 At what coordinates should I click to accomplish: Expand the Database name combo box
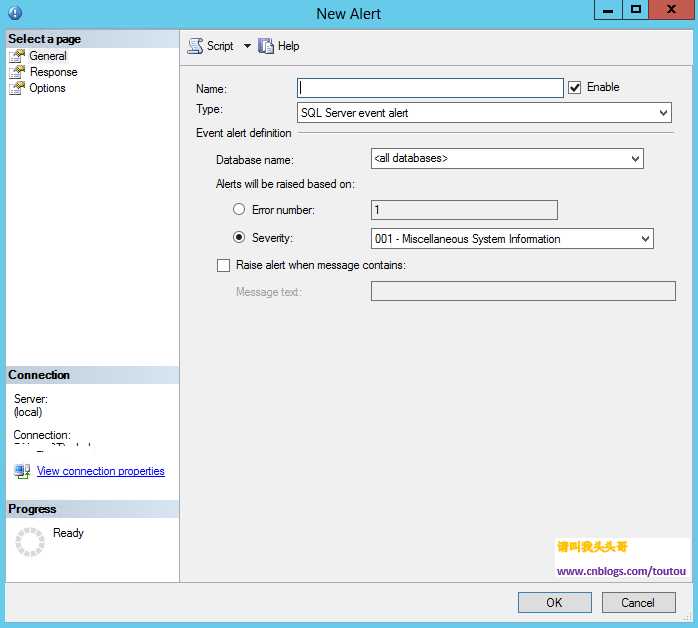(507, 158)
